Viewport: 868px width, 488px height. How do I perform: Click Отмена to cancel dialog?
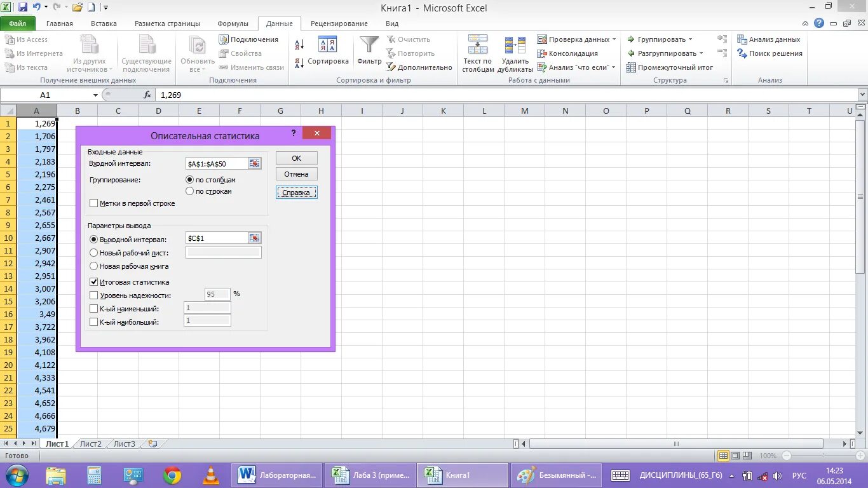(x=297, y=174)
